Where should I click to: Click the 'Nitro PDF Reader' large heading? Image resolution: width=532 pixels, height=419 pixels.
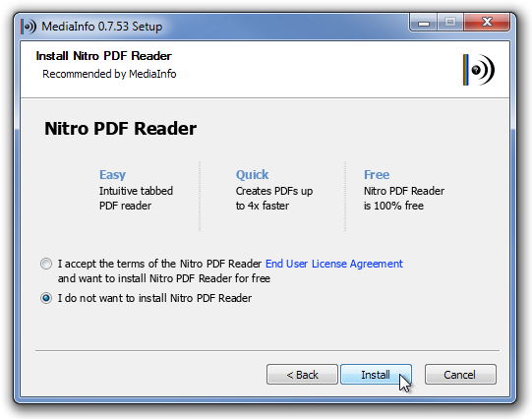pos(120,128)
